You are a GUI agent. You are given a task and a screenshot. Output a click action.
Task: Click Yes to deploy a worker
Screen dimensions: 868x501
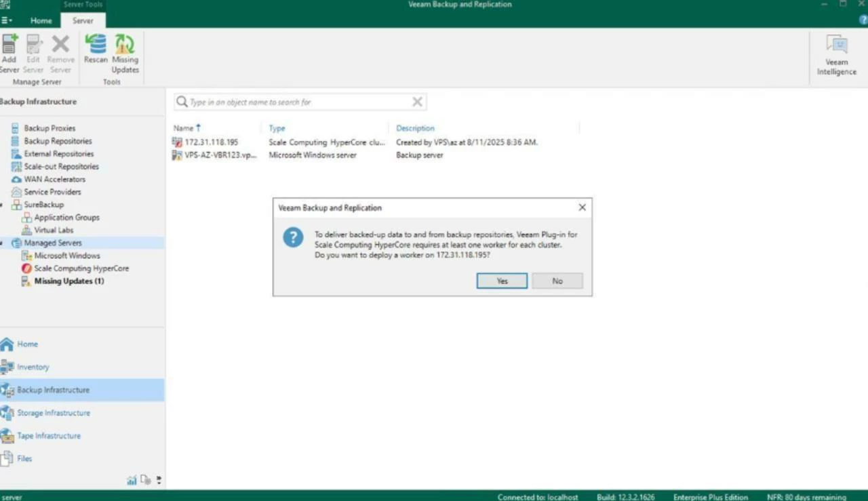(x=502, y=281)
